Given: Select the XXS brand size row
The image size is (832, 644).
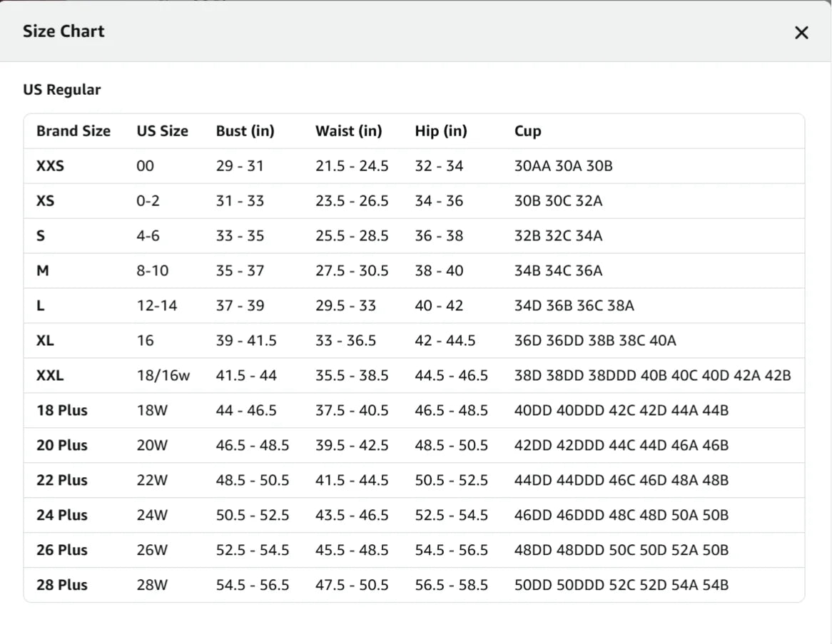Looking at the screenshot, I should [414, 166].
